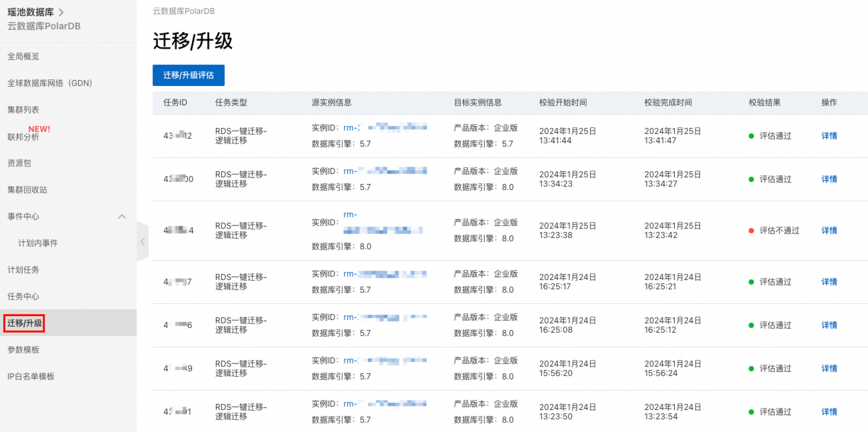Open 详情 for the 16:25:17 task
This screenshot has width=868, height=432.
coord(829,282)
